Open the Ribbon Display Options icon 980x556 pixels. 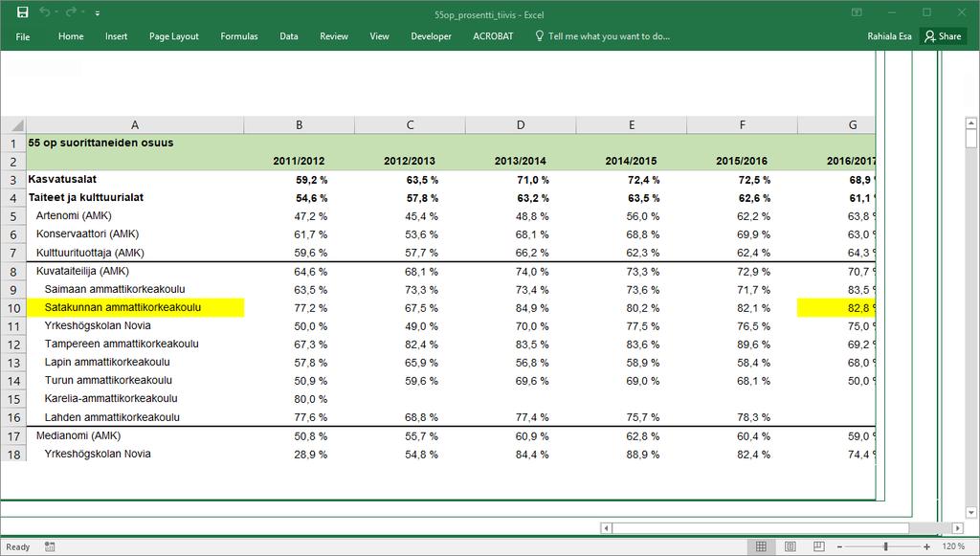click(x=857, y=12)
